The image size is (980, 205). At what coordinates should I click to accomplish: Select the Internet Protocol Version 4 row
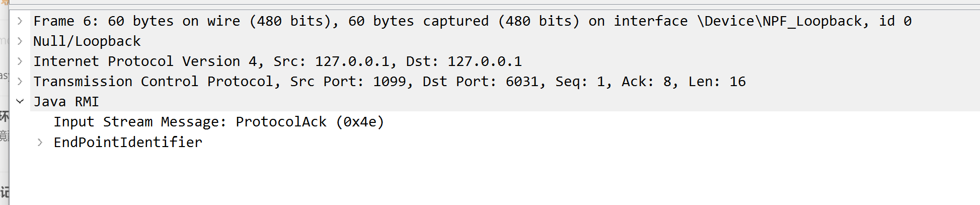[495, 61]
